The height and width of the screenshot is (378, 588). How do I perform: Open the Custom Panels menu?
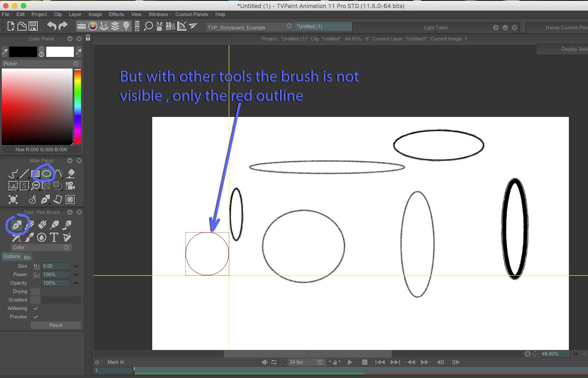click(x=192, y=14)
